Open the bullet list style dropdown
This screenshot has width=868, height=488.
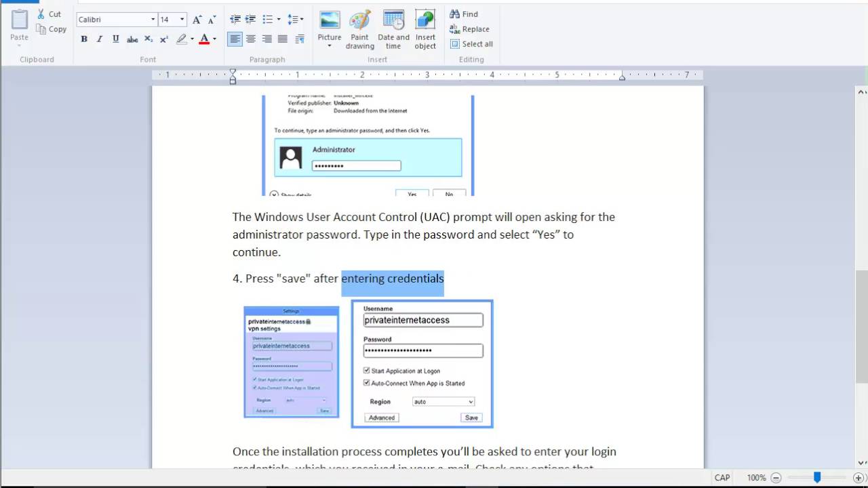pos(277,20)
